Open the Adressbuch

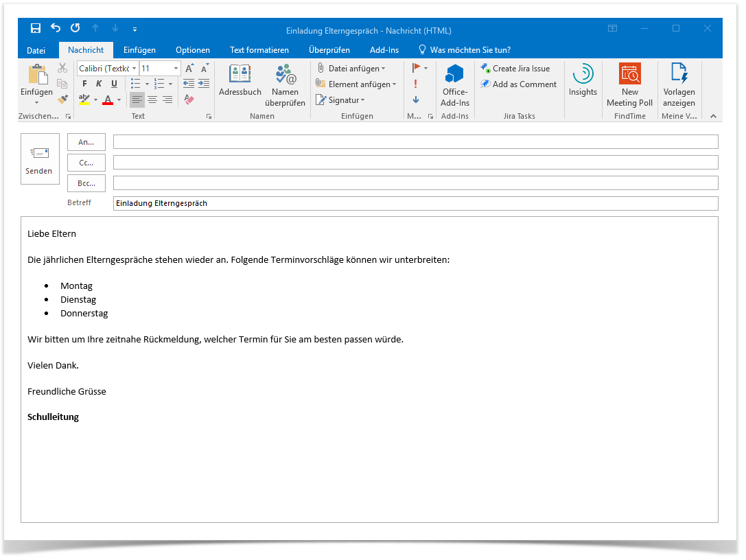click(x=240, y=81)
